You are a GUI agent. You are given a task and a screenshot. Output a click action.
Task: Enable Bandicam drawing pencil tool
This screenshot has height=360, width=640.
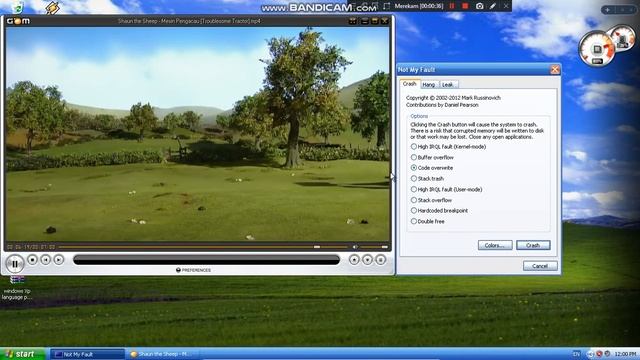tap(493, 6)
